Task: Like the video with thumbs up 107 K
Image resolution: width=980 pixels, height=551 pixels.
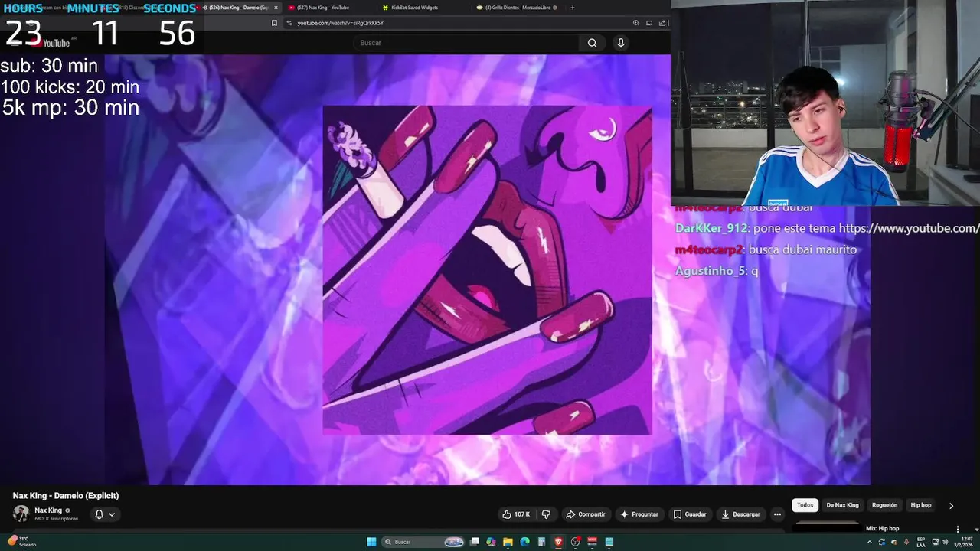Action: tap(516, 514)
